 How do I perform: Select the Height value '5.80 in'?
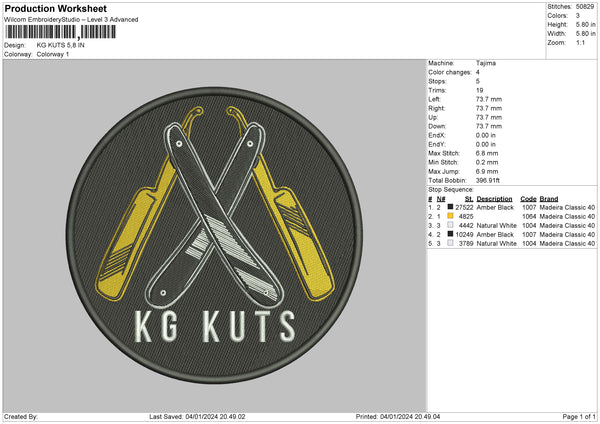pos(585,24)
